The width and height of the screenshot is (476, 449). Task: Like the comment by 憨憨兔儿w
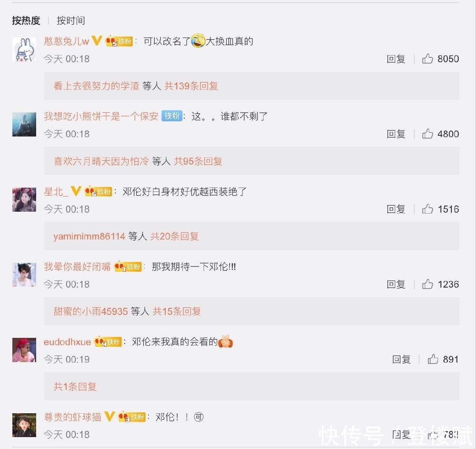(428, 59)
